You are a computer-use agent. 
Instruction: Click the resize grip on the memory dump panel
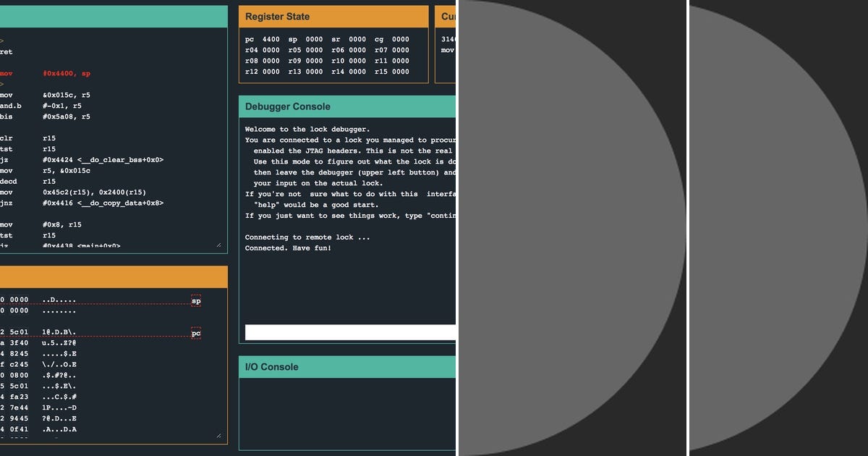pos(218,434)
